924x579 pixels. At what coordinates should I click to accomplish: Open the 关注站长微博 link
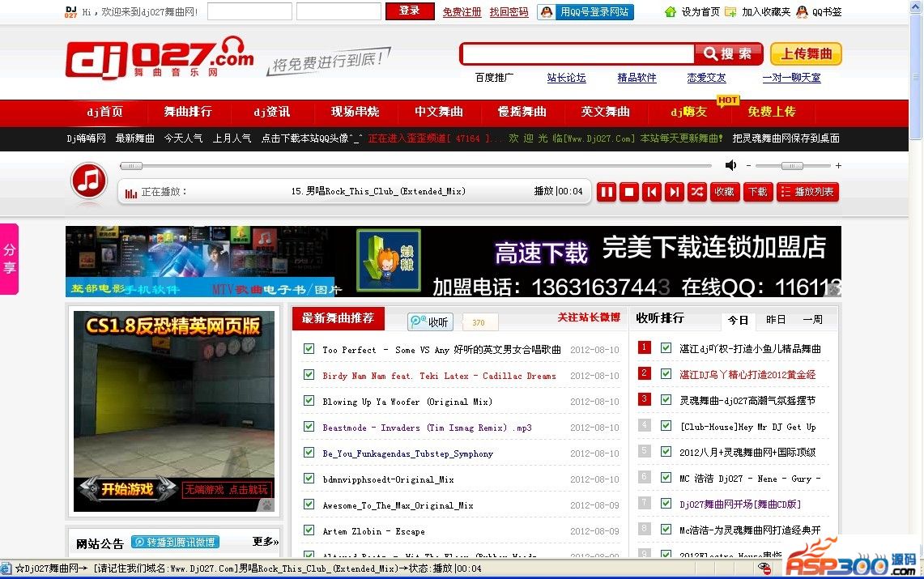coord(589,317)
